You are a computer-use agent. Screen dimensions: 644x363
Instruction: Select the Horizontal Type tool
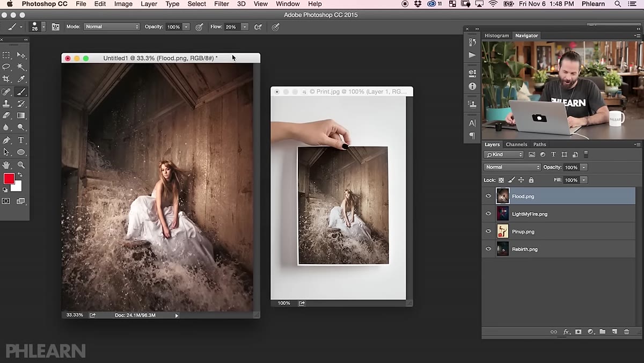click(21, 140)
